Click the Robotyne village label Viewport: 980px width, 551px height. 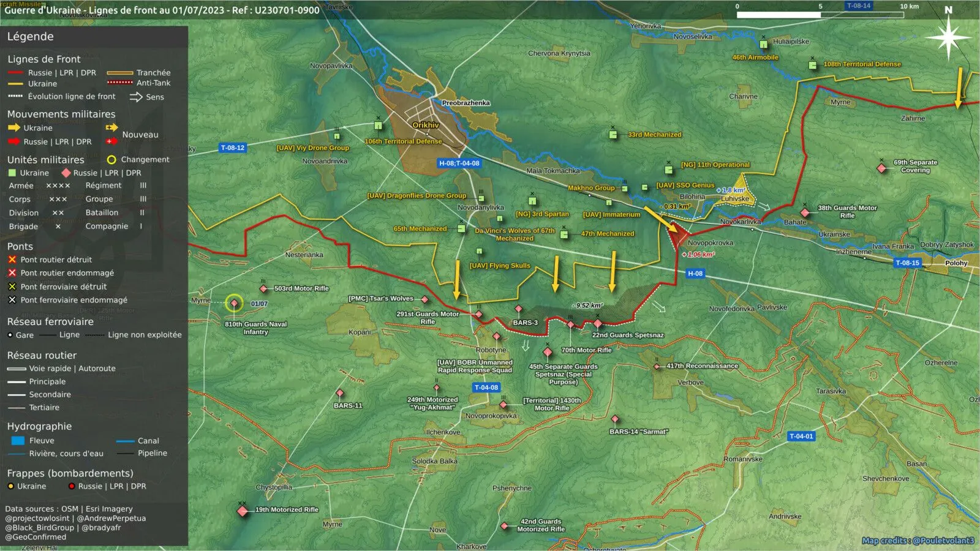491,350
